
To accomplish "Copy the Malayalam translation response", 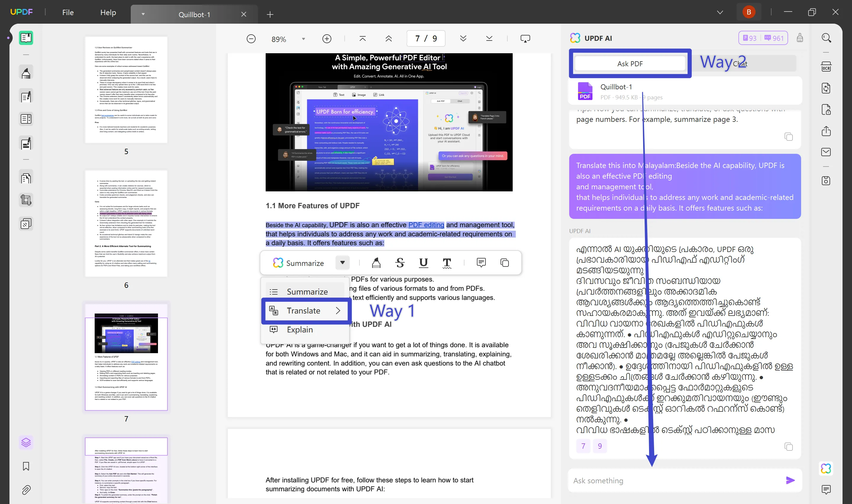I will point(788,447).
